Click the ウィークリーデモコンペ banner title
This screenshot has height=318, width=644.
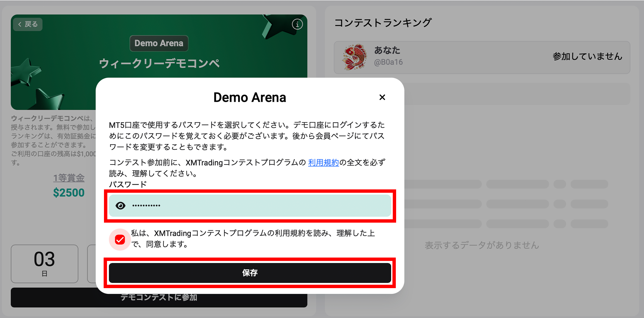tap(159, 63)
